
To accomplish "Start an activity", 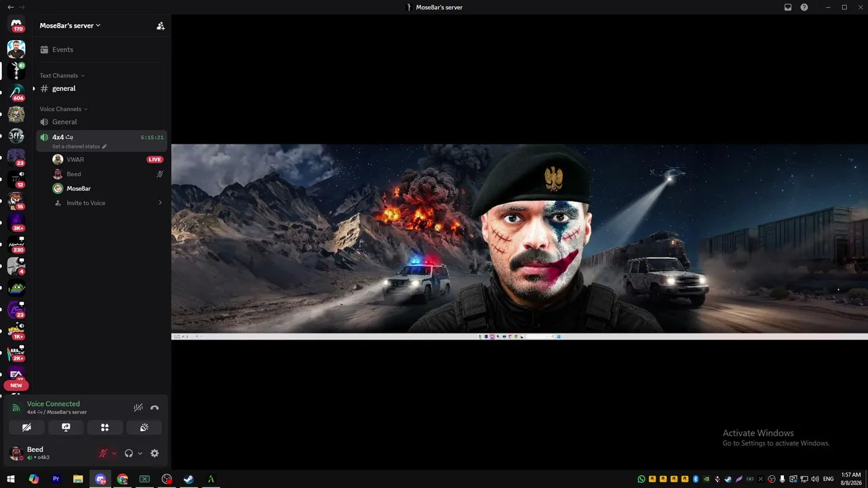I will click(x=105, y=428).
